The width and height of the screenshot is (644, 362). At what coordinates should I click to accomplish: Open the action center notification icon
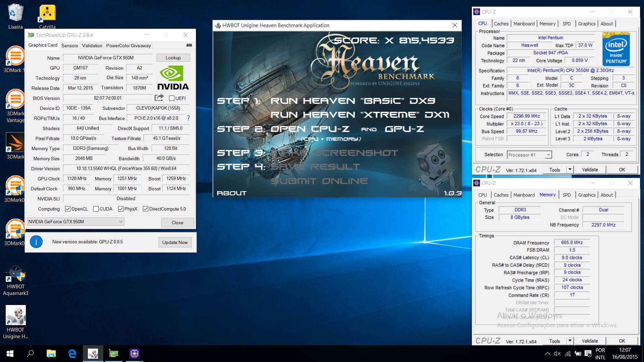(x=588, y=354)
